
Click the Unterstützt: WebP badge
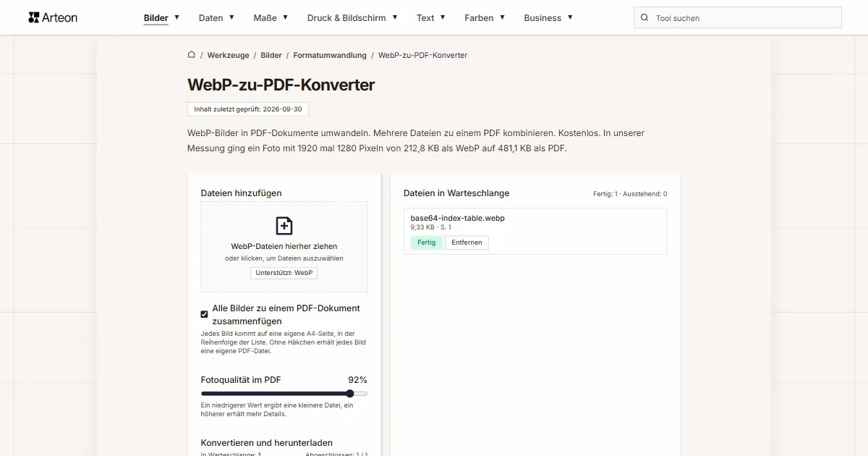(284, 273)
